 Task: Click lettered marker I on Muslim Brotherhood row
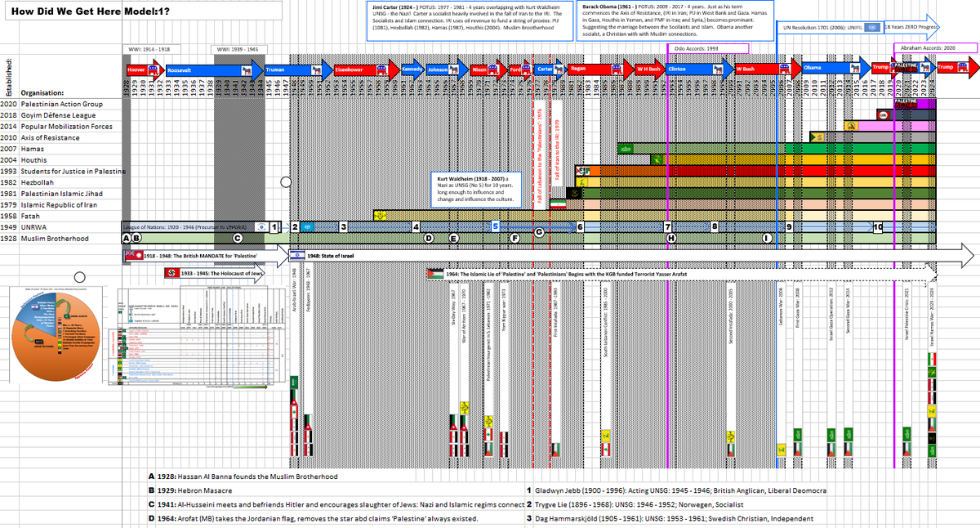[767, 238]
